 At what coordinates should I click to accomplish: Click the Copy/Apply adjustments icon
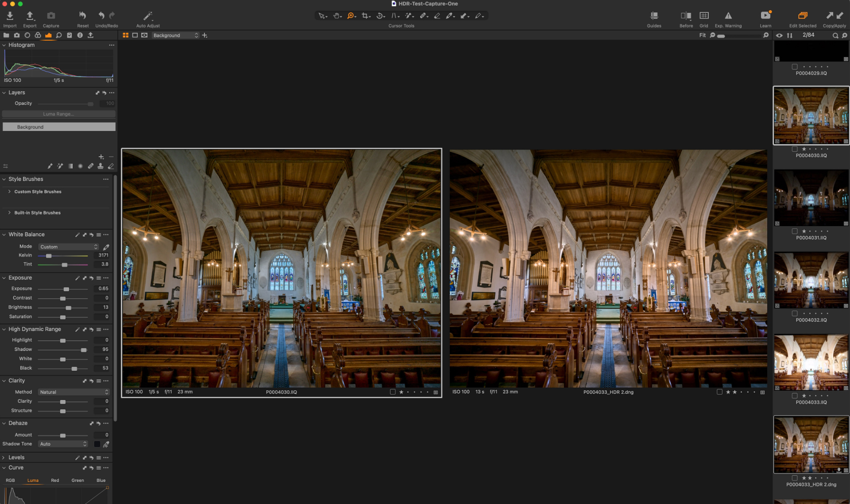pyautogui.click(x=835, y=15)
